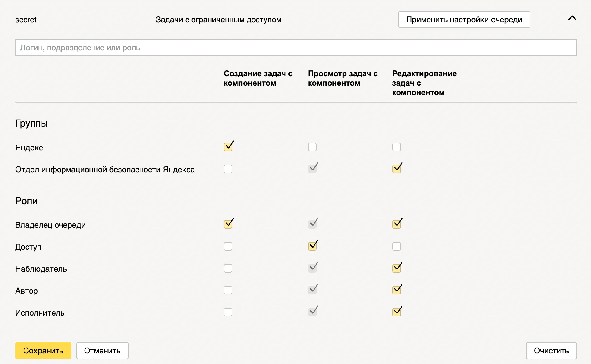
Task: Uncheck Редактирование задач for Исполнитель role
Action: tap(396, 312)
